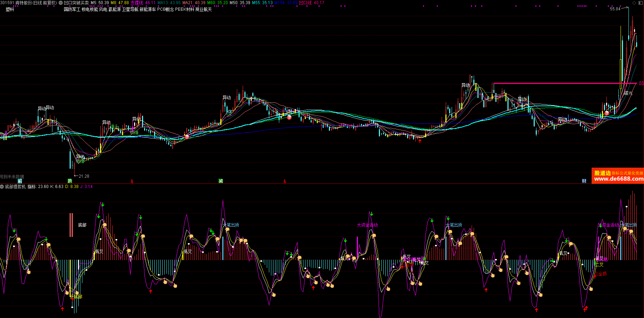
Task: Click the 支撑线: 46.11 value
Action: pyautogui.click(x=143, y=3)
